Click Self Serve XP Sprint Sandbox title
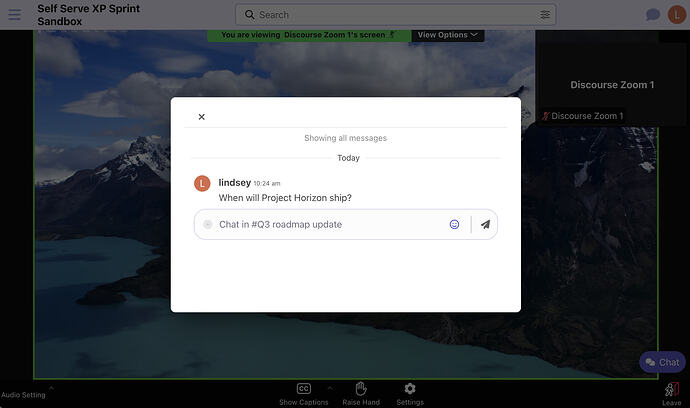The width and height of the screenshot is (690, 408). click(x=88, y=15)
